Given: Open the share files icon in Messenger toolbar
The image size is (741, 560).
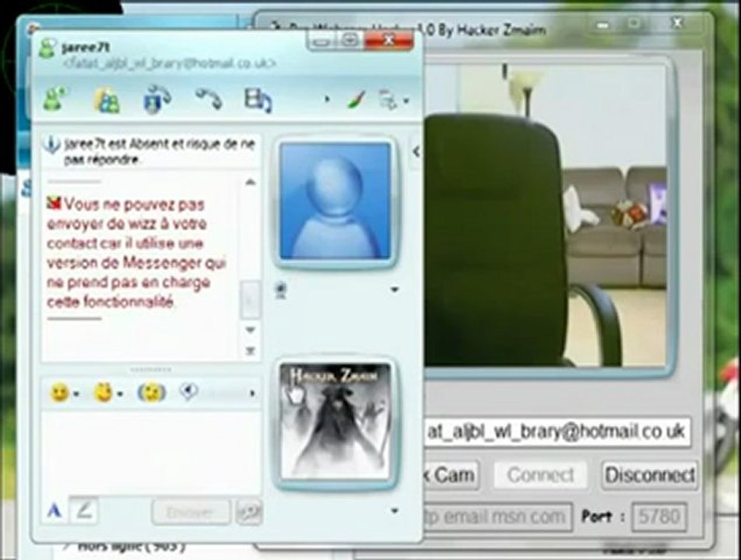Looking at the screenshot, I should pyautogui.click(x=107, y=100).
